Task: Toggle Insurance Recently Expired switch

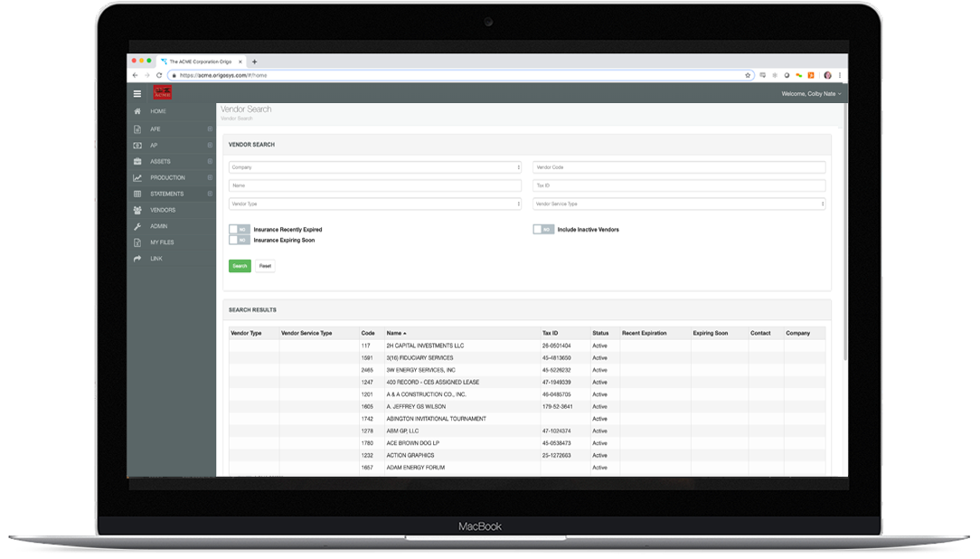Action: coord(240,230)
